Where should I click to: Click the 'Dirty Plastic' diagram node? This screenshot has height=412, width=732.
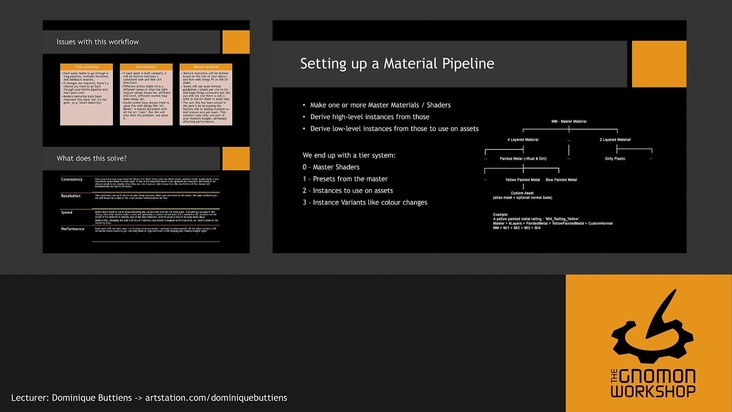point(615,159)
